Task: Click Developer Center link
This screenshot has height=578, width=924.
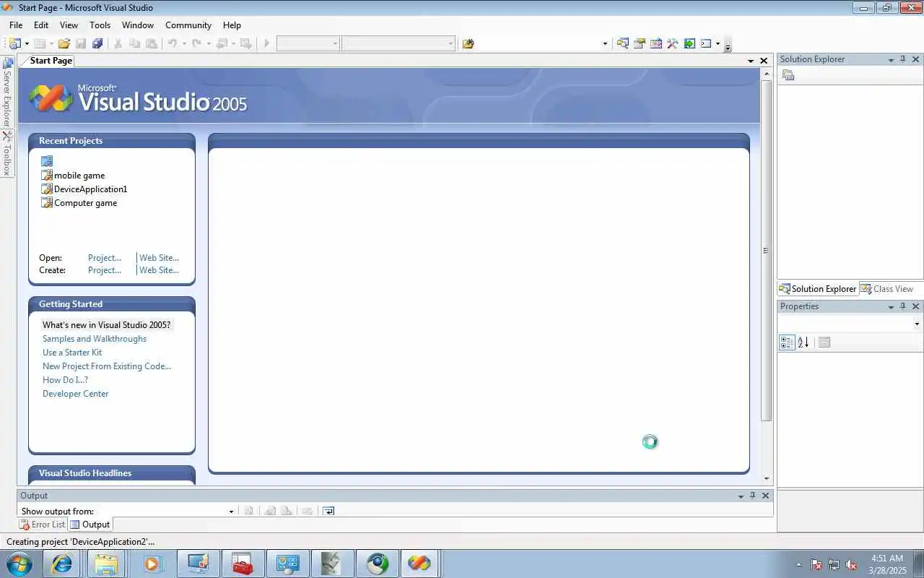Action: (75, 394)
